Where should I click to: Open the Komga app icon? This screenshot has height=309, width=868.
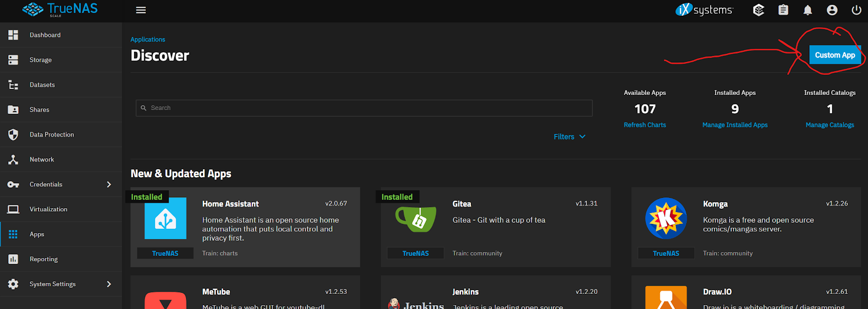click(666, 218)
